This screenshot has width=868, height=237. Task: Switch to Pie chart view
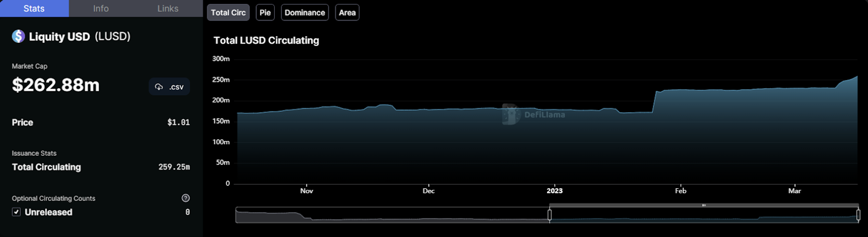(x=265, y=13)
